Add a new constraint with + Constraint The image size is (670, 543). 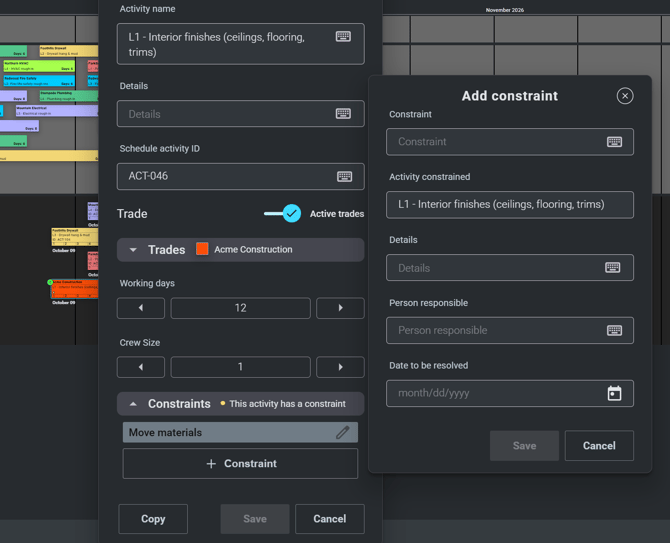[240, 464]
